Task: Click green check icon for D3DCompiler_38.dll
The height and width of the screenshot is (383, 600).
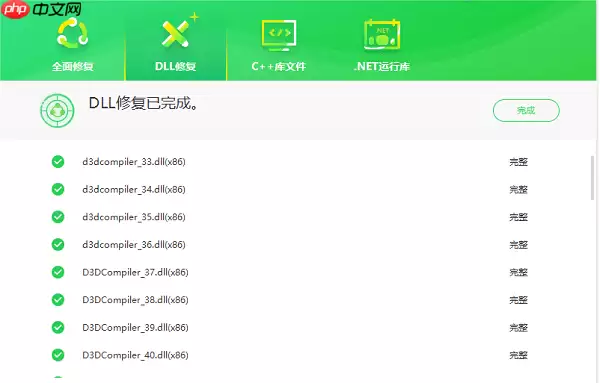Action: (58, 300)
